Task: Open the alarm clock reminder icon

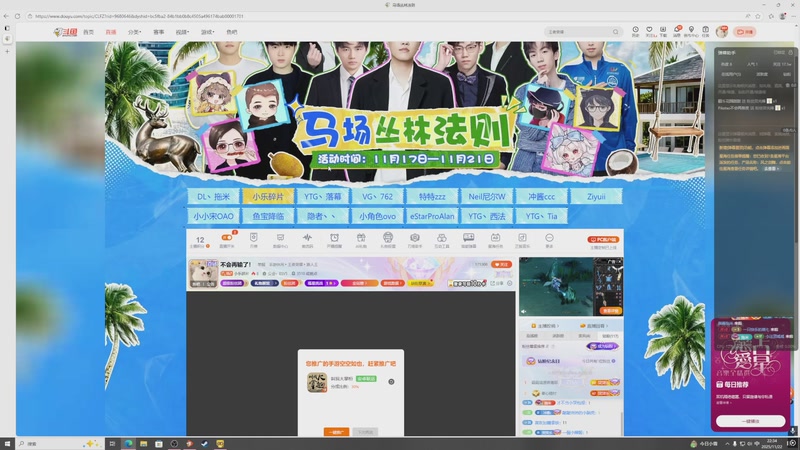Action: [334, 238]
